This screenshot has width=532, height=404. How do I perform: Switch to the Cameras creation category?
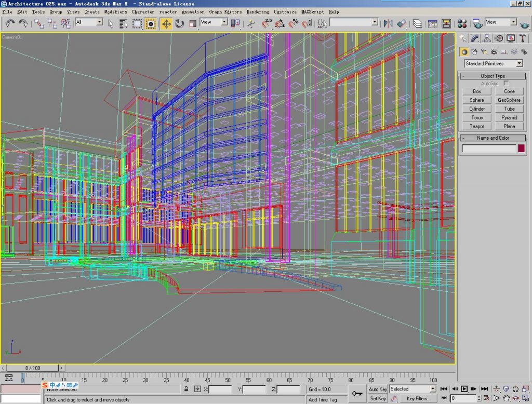494,52
